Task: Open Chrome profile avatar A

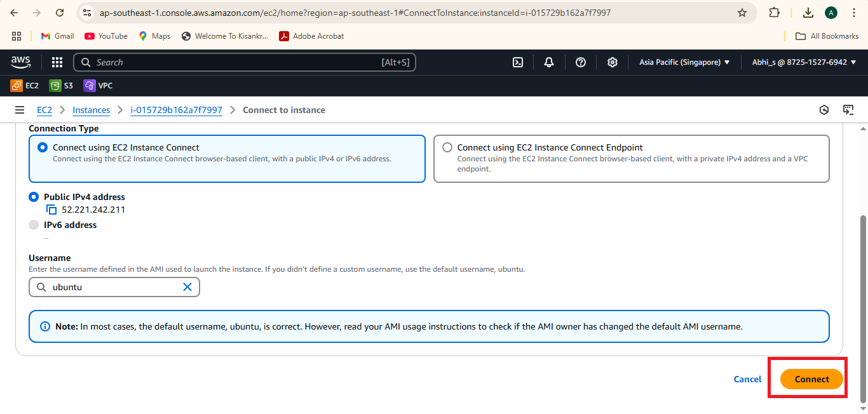Action: pos(831,13)
